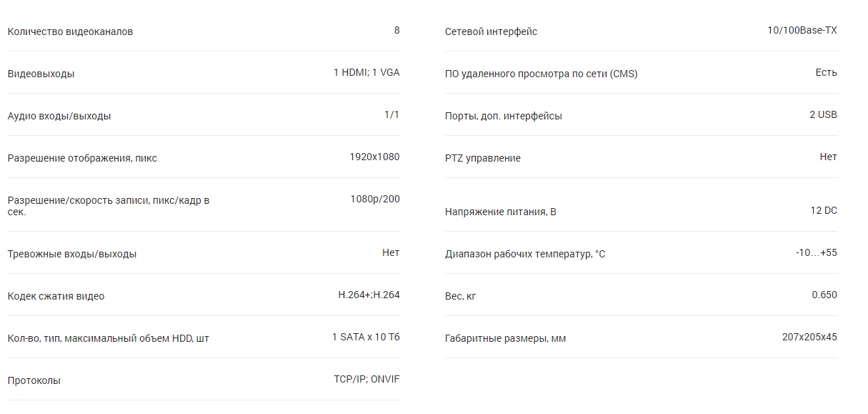868x414 pixels.
Task: Click the '1 HDMI; 1 VGA' value
Action: [366, 72]
